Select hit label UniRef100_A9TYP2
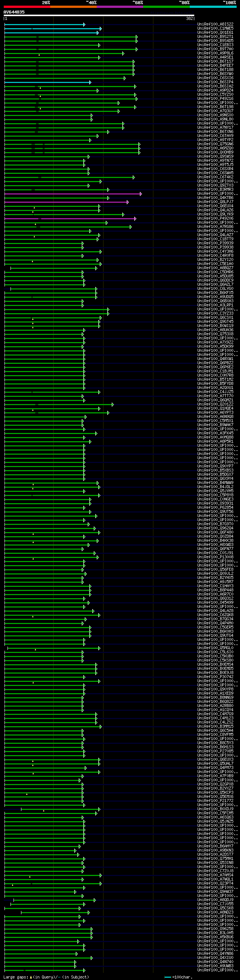This screenshot has height=980, width=240. point(215,140)
